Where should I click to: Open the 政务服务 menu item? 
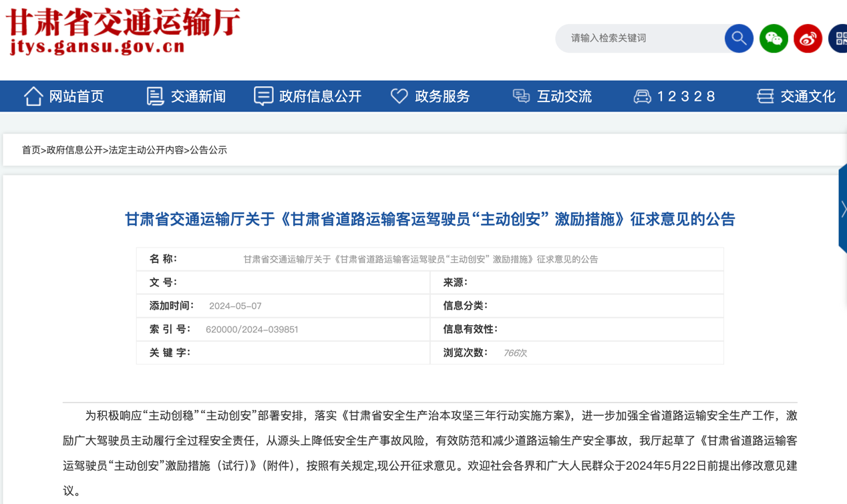click(442, 97)
